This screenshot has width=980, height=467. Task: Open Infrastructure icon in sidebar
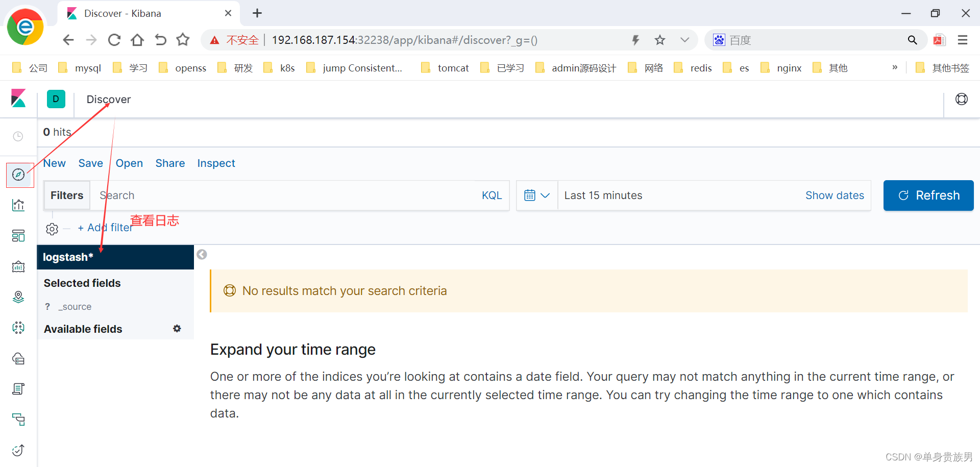click(x=18, y=358)
